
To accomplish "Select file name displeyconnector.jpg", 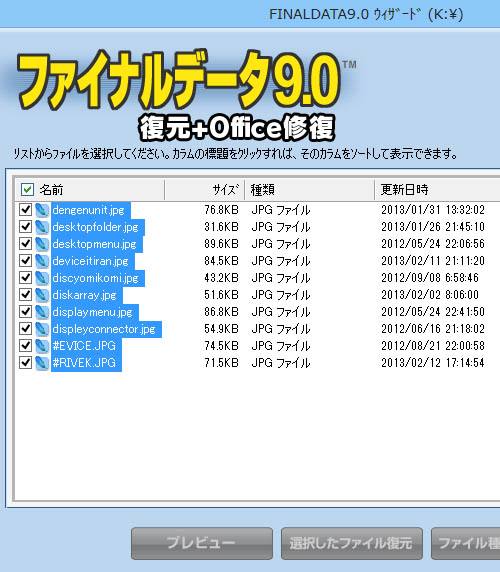I will pyautogui.click(x=106, y=329).
